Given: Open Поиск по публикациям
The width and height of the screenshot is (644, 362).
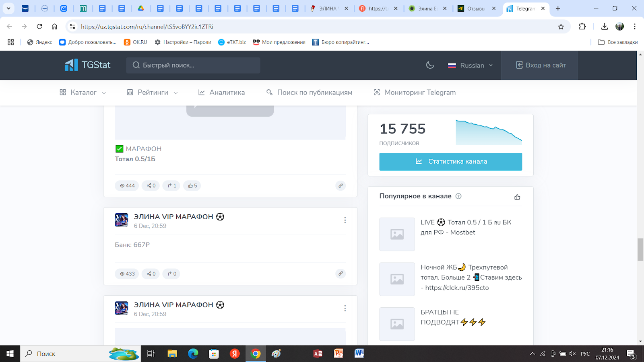Looking at the screenshot, I should 309,93.
